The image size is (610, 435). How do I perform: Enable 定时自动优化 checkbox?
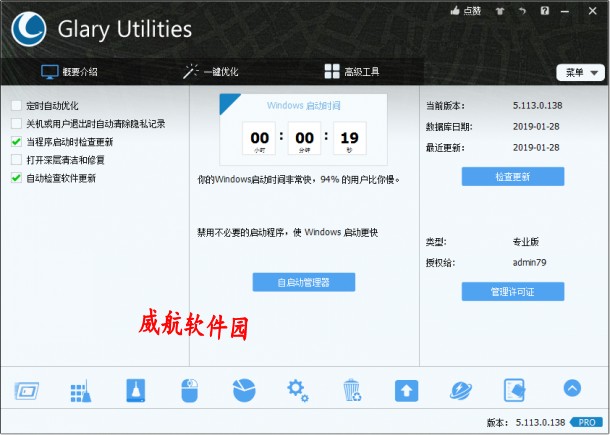16,105
